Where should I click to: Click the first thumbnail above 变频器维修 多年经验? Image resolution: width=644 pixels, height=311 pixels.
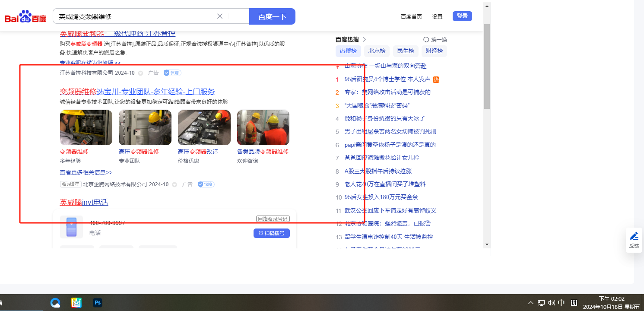click(x=86, y=127)
